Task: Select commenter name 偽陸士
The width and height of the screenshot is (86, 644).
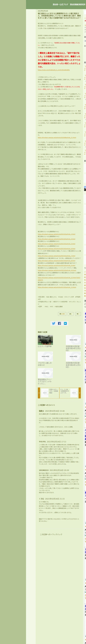Action: click(41, 411)
